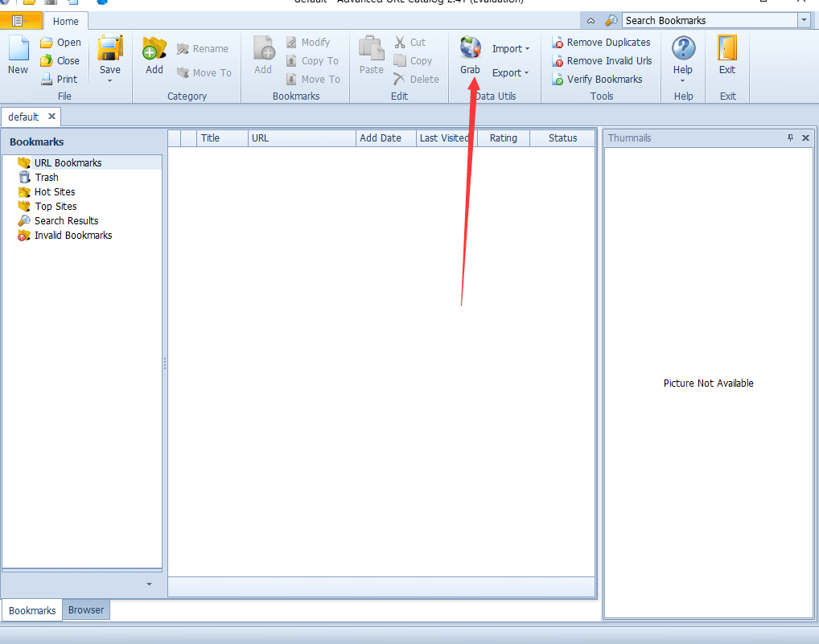Click the Exit door icon

(x=727, y=50)
